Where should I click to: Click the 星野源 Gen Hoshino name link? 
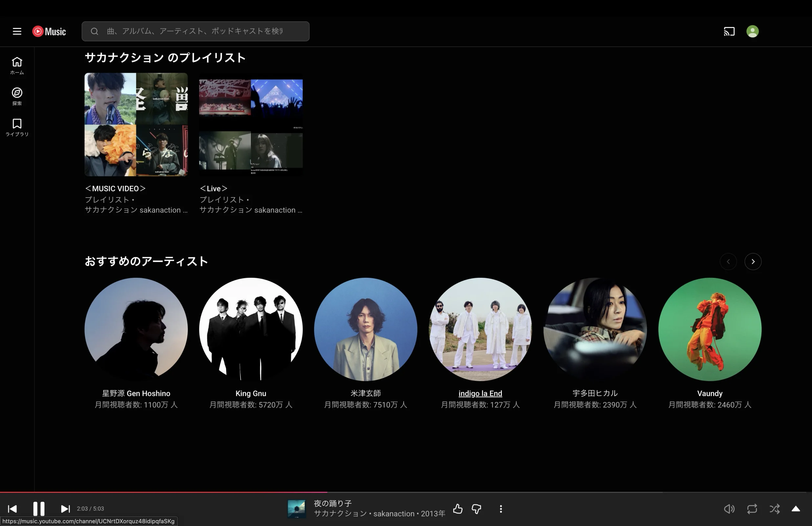(x=136, y=394)
